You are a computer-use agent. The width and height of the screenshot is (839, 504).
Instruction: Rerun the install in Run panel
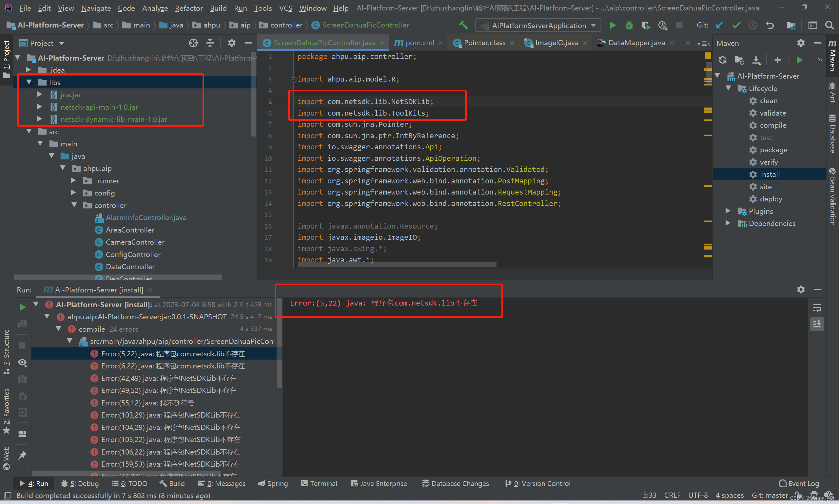tap(22, 308)
